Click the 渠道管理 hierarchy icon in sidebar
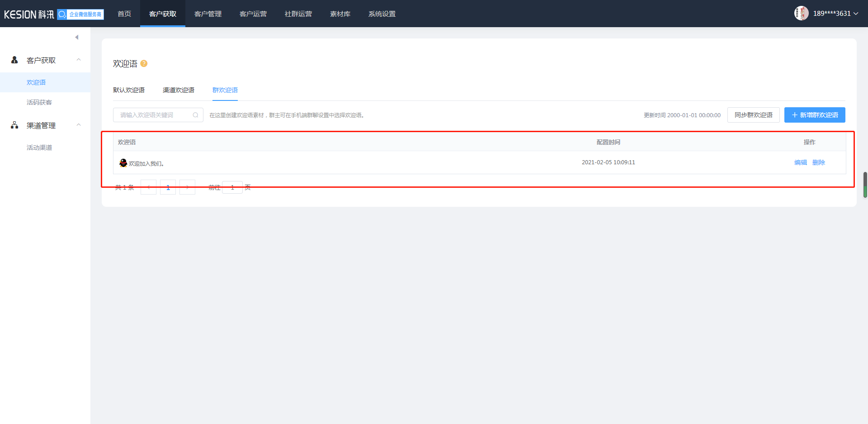This screenshot has width=868, height=424. tap(14, 125)
